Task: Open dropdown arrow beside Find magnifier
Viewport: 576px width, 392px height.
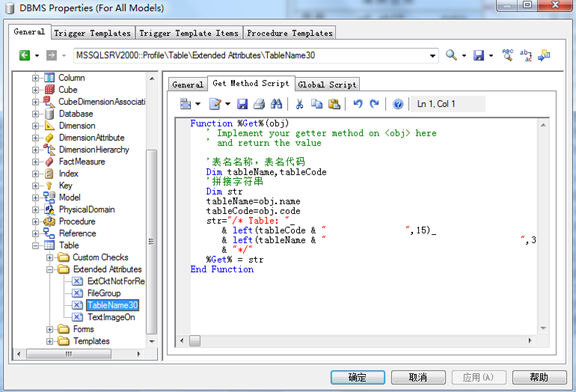Action: (x=464, y=56)
